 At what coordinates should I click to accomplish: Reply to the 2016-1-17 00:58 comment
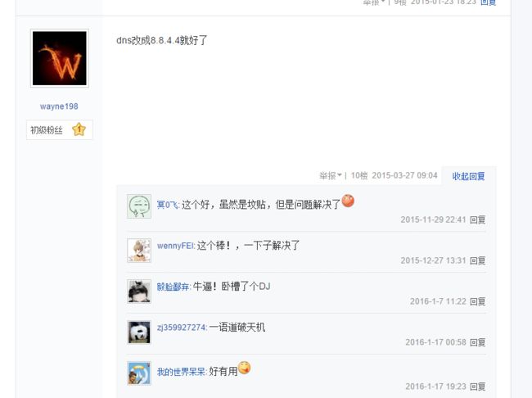pyautogui.click(x=477, y=342)
